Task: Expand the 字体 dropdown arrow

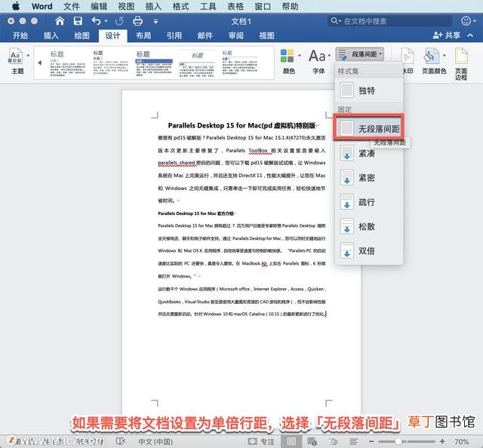Action: [x=329, y=56]
